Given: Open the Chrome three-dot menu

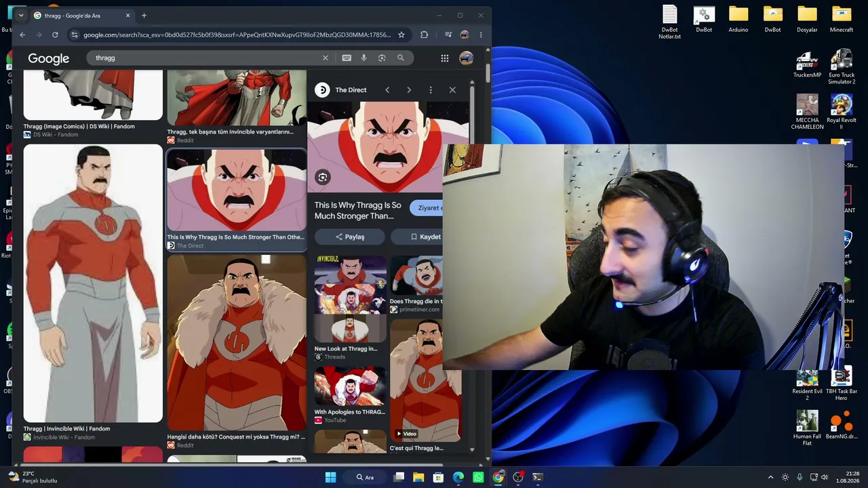Looking at the screenshot, I should point(481,35).
